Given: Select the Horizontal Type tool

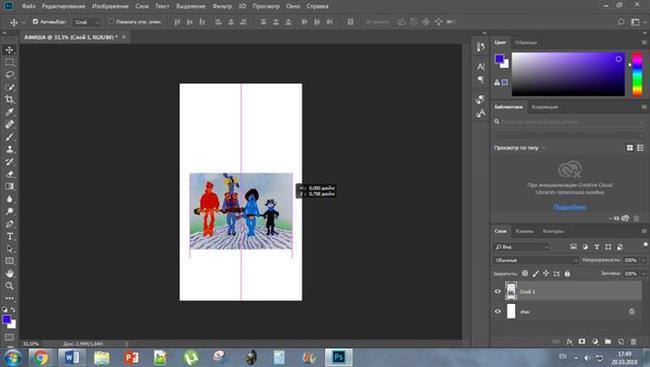Looking at the screenshot, I should coord(9,236).
